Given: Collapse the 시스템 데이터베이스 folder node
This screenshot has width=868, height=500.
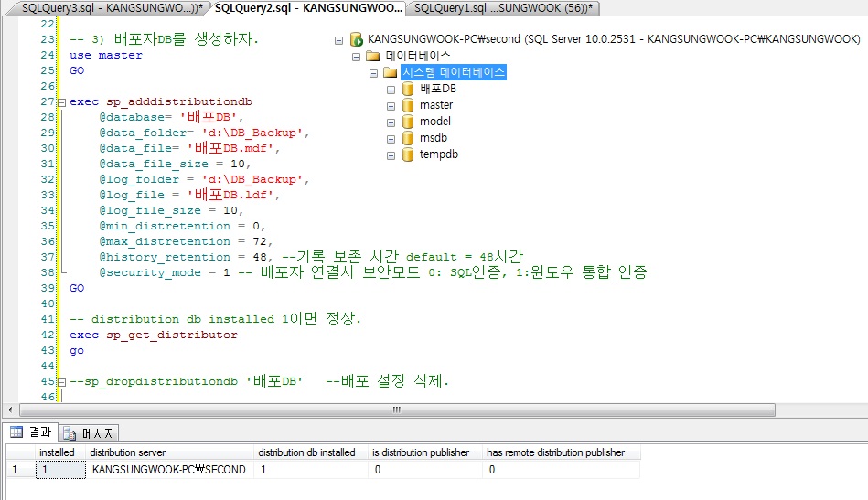Looking at the screenshot, I should coord(374,73).
